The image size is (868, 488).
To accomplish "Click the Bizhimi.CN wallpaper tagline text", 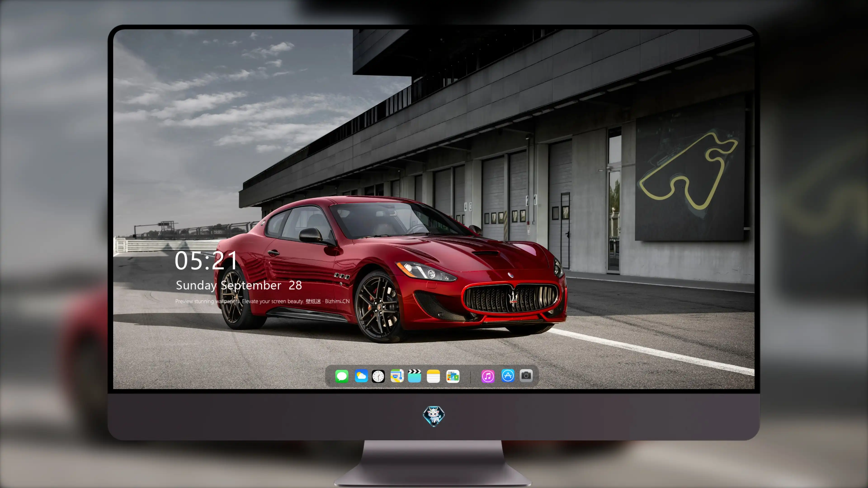I will point(262,301).
